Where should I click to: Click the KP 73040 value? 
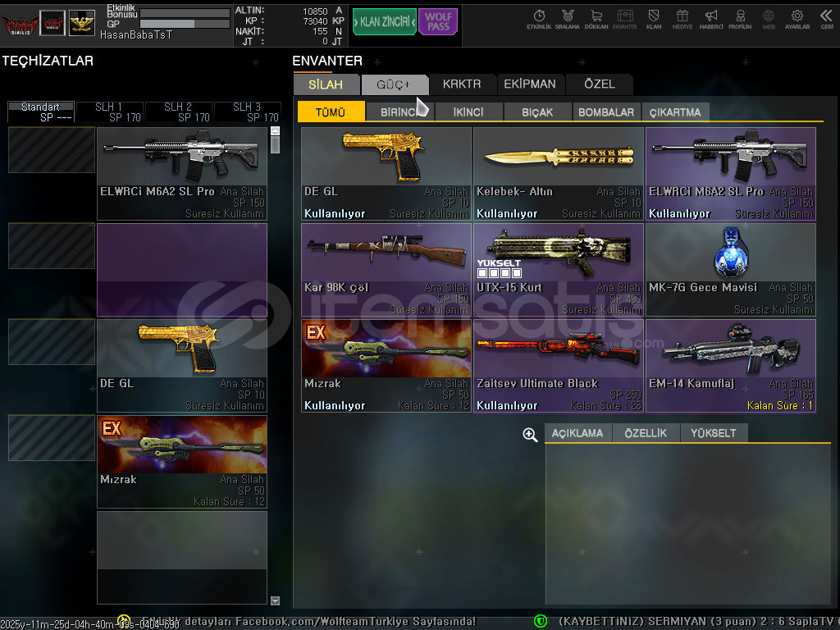pos(315,21)
